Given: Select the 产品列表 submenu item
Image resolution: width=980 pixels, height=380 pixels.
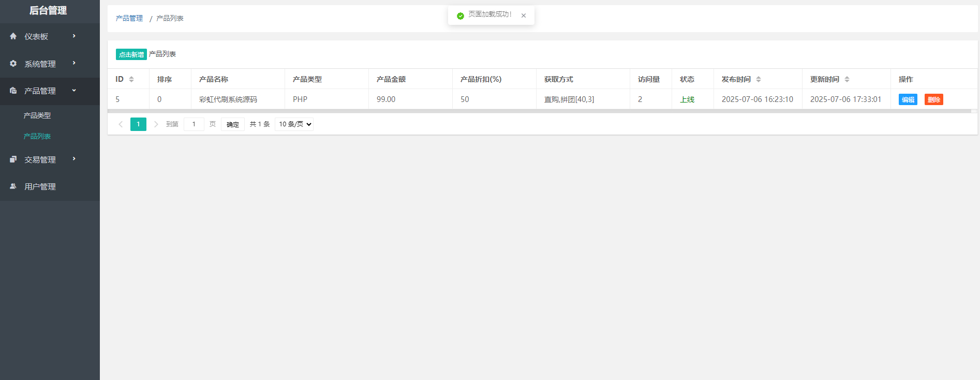Looking at the screenshot, I should tap(37, 136).
